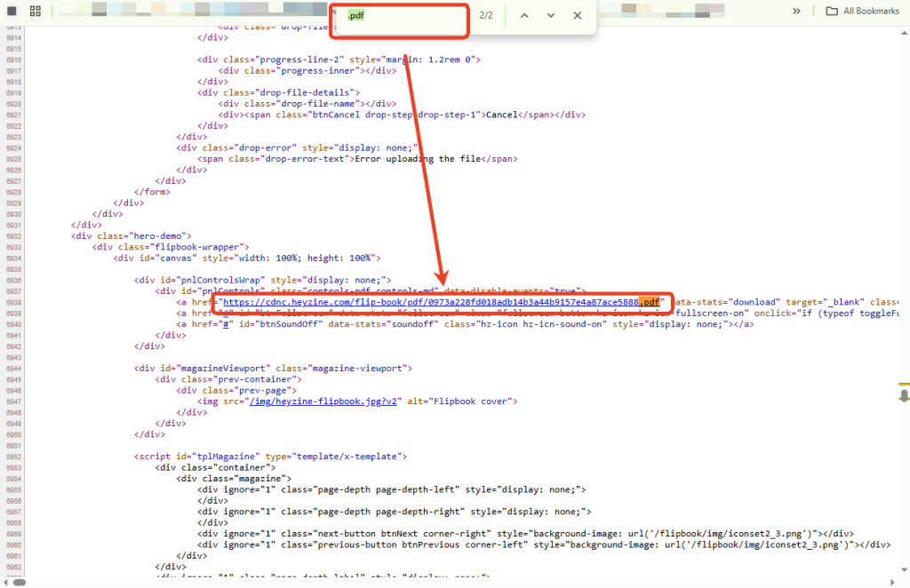The width and height of the screenshot is (910, 588).
Task: Click the horizontal scrollbar thumb
Action: point(20,582)
